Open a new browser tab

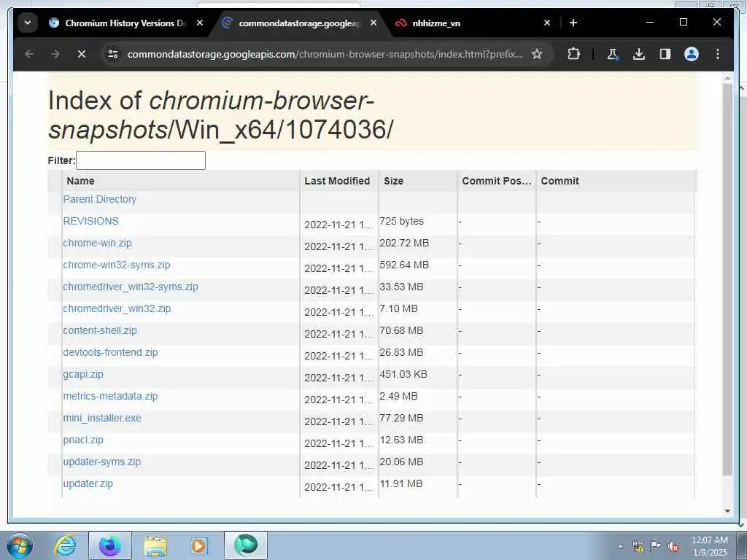point(573,23)
